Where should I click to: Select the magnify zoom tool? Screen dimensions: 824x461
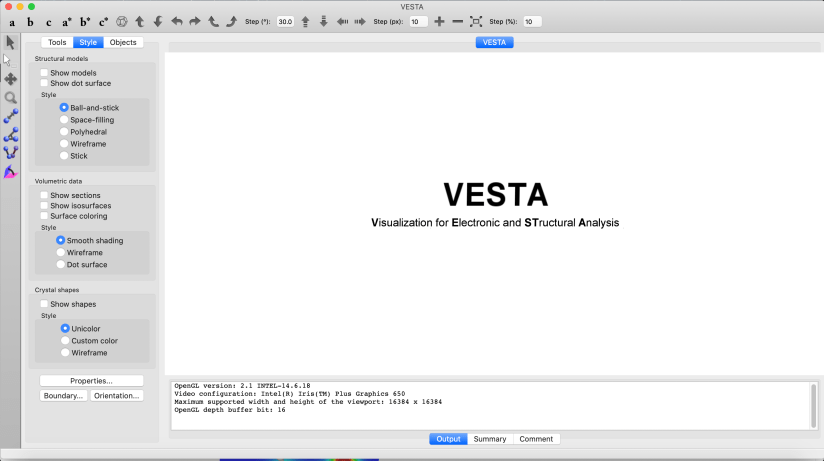tap(11, 98)
